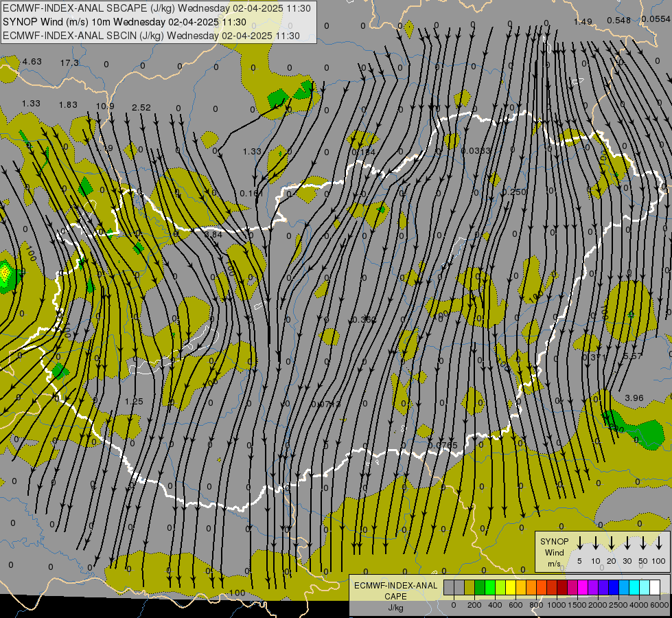Image resolution: width=672 pixels, height=618 pixels.
Task: Click the 0.362 value on the map
Action: [363, 319]
